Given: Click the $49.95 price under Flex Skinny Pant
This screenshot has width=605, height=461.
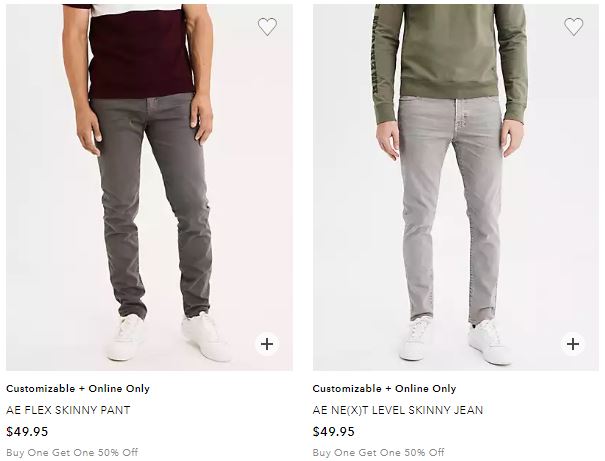Looking at the screenshot, I should tap(27, 431).
